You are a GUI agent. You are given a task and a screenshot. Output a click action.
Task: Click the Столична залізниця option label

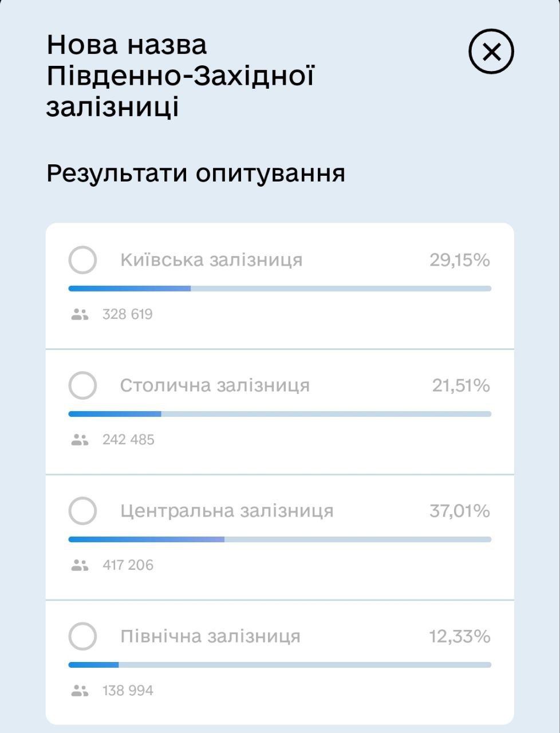[215, 385]
